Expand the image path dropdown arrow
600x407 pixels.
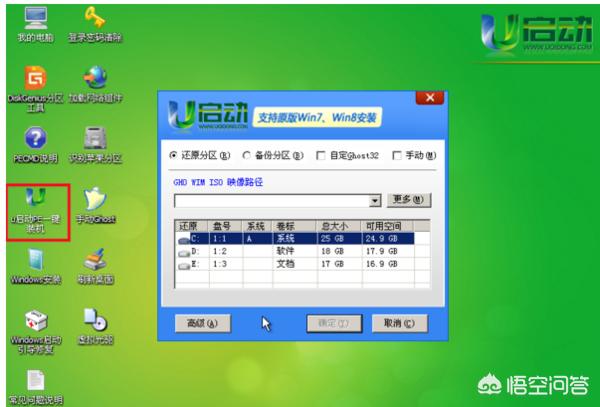click(375, 201)
